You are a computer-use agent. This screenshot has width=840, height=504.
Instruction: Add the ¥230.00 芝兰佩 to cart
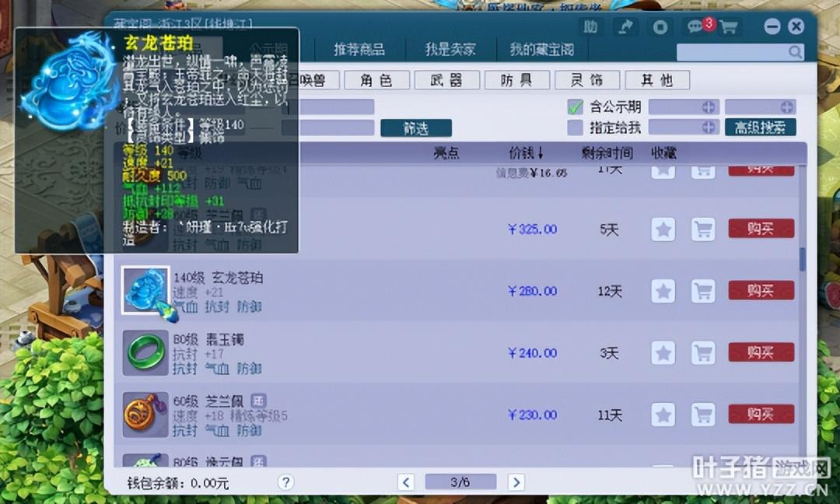703,415
